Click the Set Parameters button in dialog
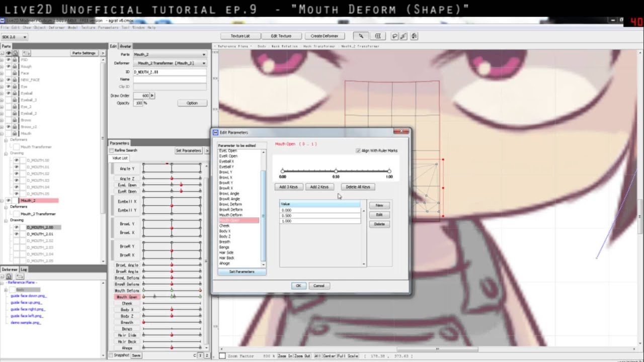This screenshot has width=644, height=362. (x=242, y=272)
